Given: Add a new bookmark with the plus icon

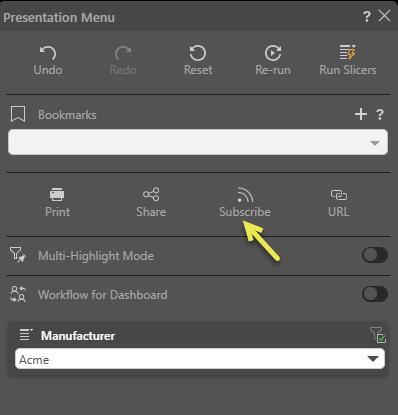Looking at the screenshot, I should click(361, 114).
